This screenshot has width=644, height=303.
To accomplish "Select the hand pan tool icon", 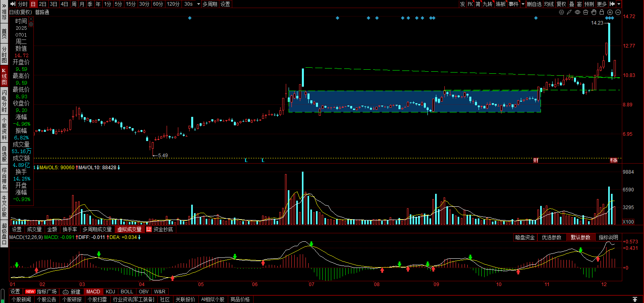I will (594, 12).
